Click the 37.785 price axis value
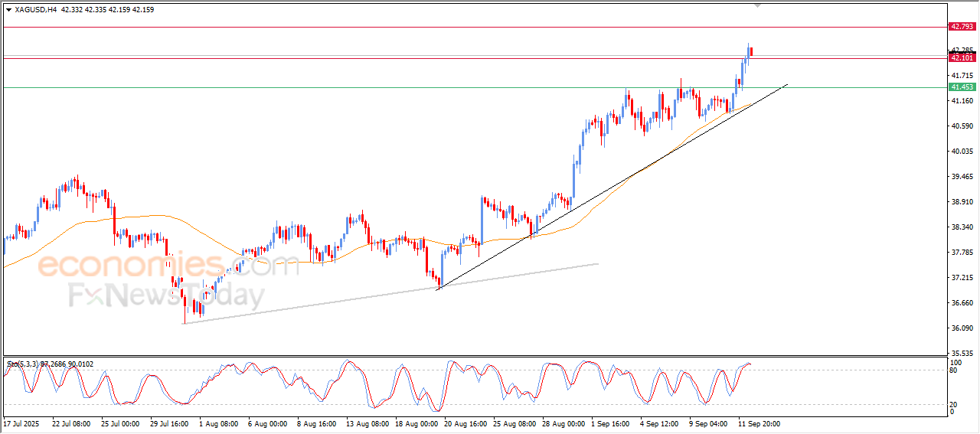 click(962, 253)
